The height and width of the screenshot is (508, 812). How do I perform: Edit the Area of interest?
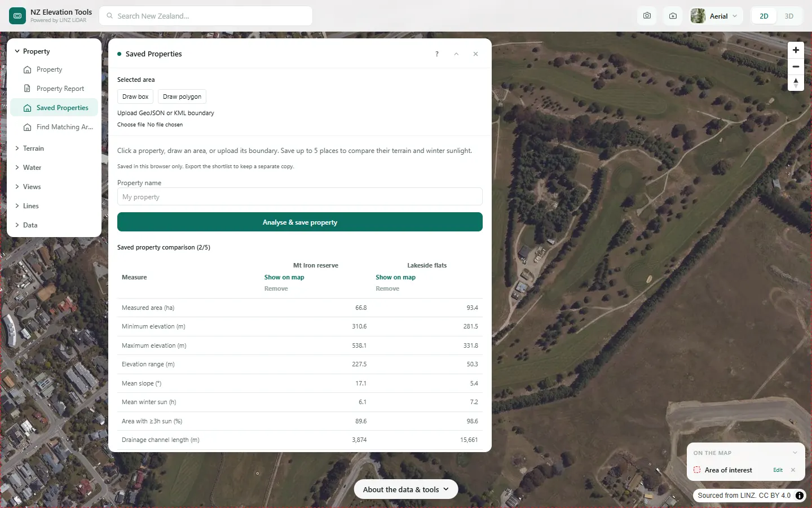click(x=778, y=470)
